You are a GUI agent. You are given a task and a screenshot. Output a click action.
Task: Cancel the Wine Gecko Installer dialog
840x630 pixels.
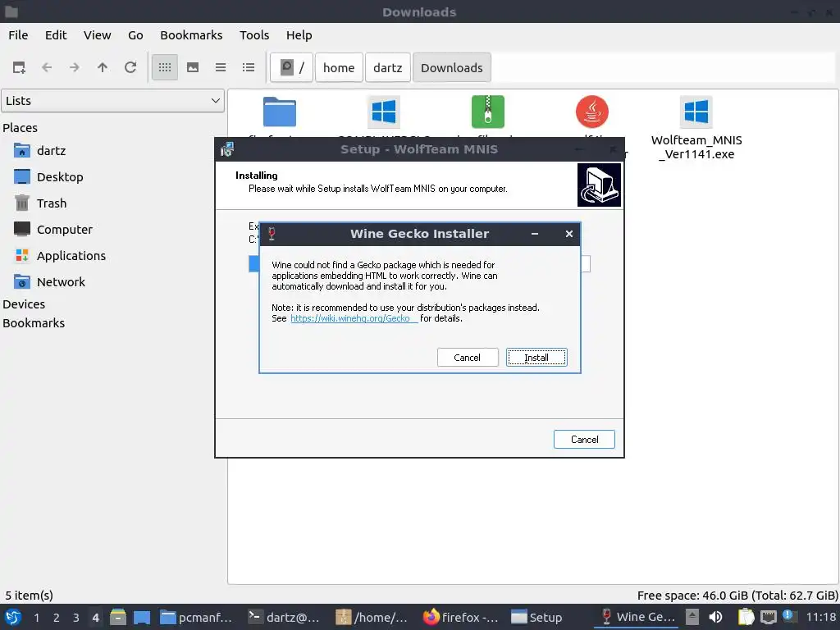(467, 358)
